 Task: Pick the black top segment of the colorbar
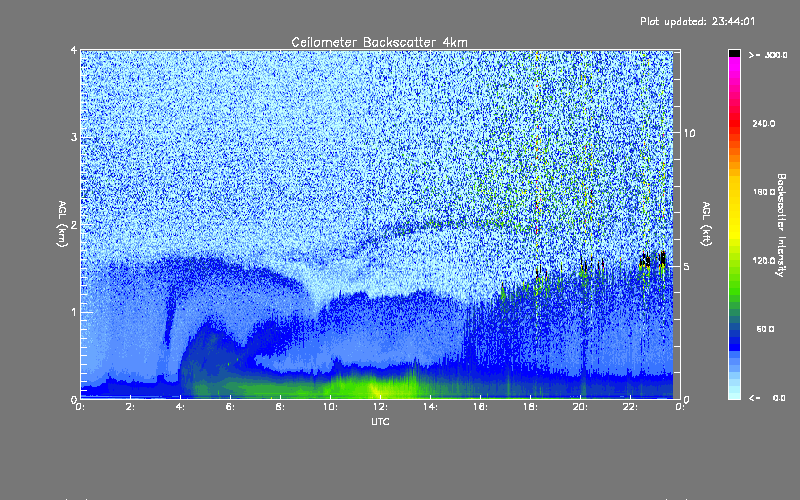coord(734,53)
